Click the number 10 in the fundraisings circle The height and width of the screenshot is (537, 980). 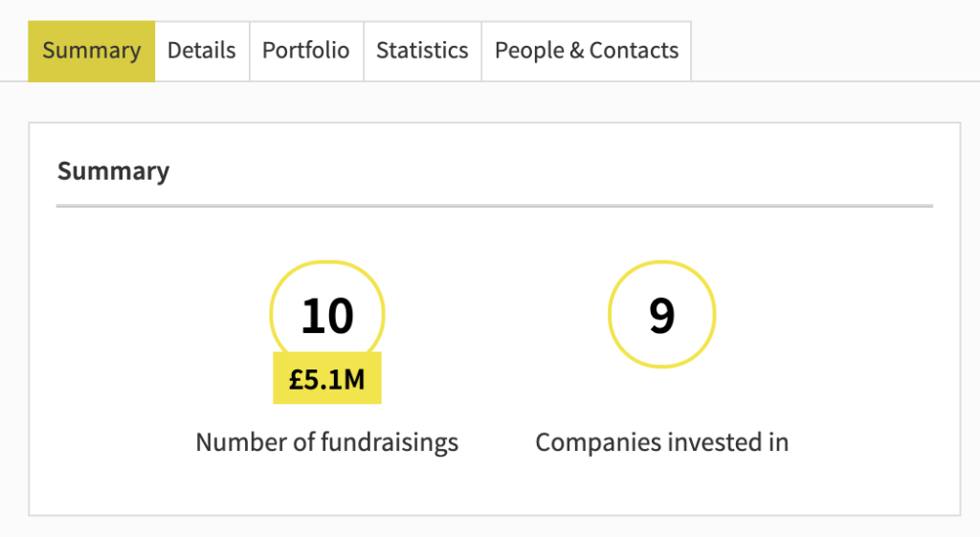[x=327, y=316]
